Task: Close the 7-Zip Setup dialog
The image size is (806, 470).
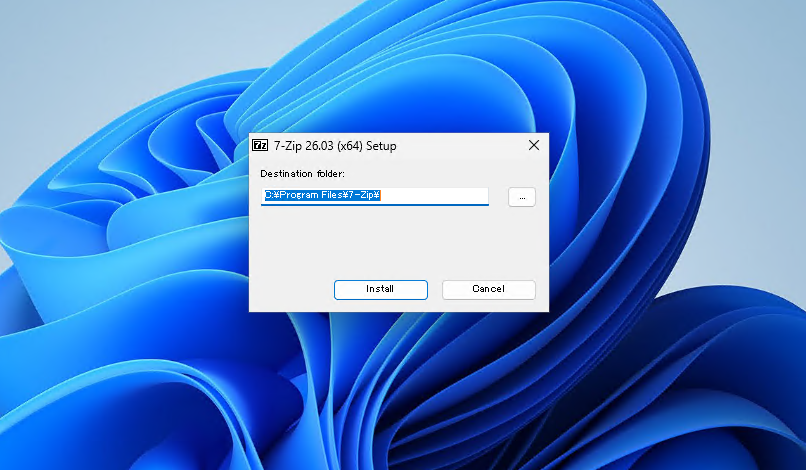Action: tap(534, 146)
